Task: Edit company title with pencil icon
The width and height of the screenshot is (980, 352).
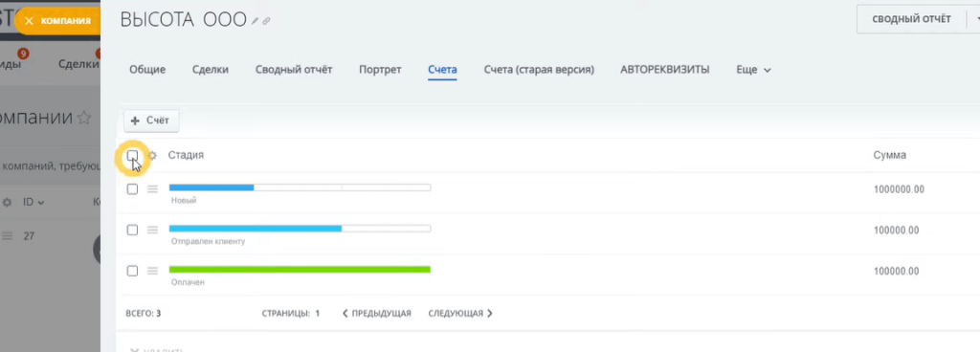Action: click(x=255, y=21)
